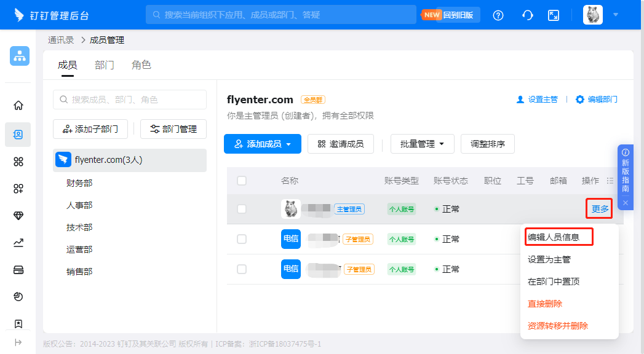Open customer service headset icon
The width and height of the screenshot is (644, 354).
coord(527,15)
